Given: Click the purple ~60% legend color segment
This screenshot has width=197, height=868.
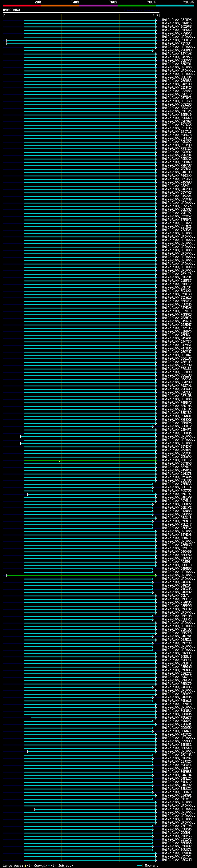Looking at the screenshot, I should [99, 6].
